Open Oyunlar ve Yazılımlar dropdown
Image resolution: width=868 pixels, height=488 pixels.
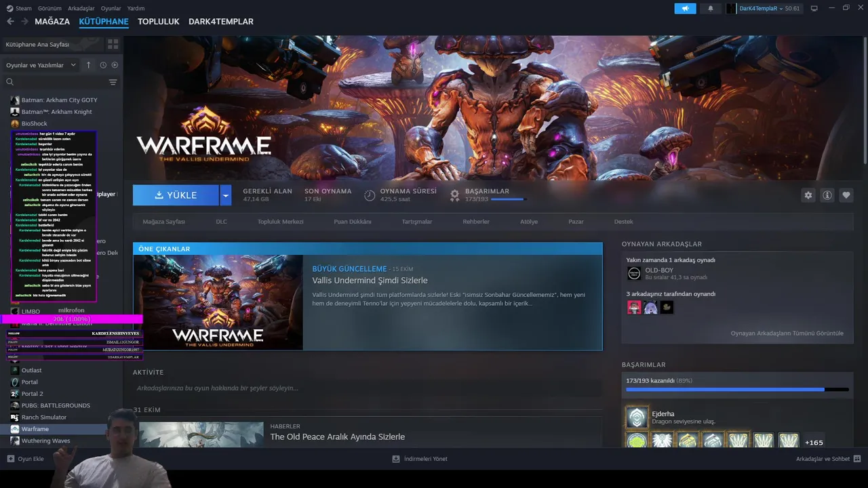click(41, 65)
